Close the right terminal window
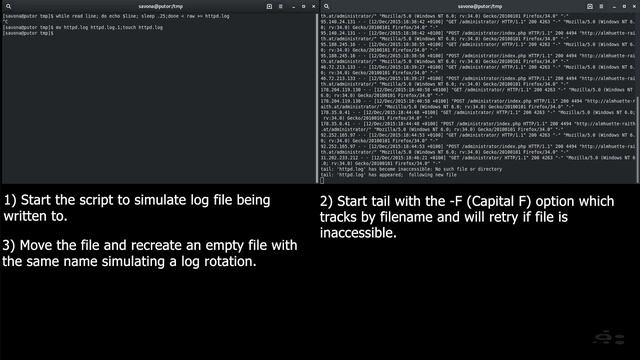 click(634, 7)
